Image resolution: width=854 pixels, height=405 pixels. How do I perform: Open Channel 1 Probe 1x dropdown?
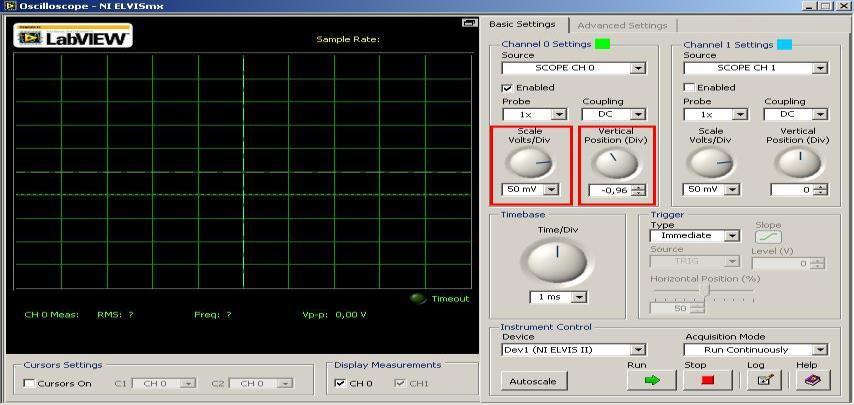click(x=715, y=115)
